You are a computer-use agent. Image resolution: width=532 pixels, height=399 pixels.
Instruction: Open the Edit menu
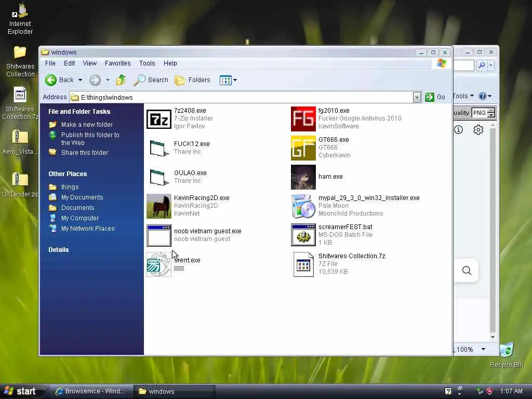(x=69, y=63)
